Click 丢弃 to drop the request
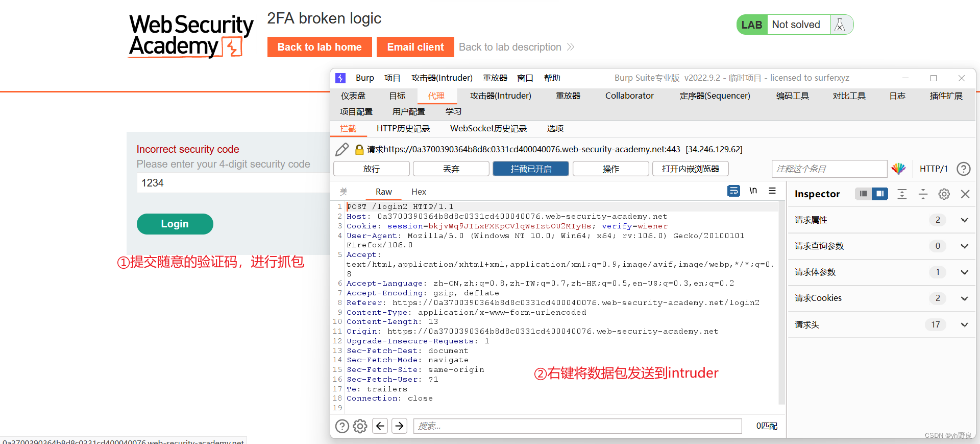The height and width of the screenshot is (444, 980). pyautogui.click(x=451, y=169)
